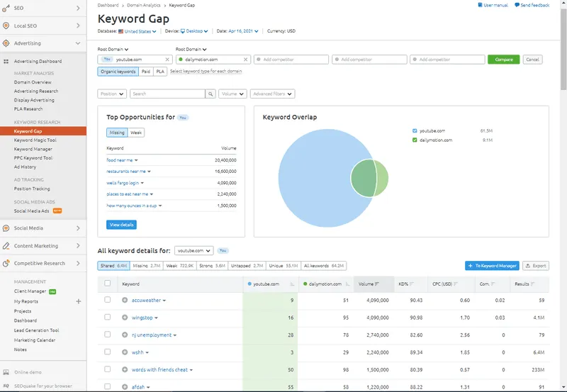Switch to the Strong 5.6M tab
This screenshot has height=392, width=567.
click(212, 266)
